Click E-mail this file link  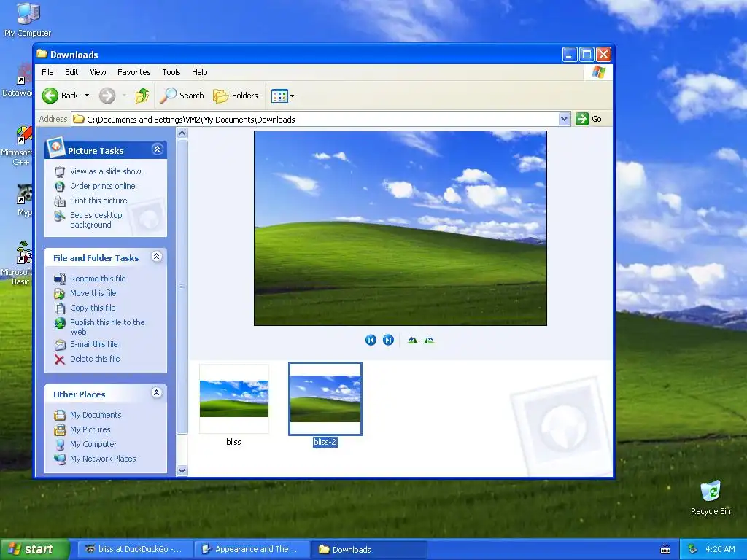[x=94, y=344]
